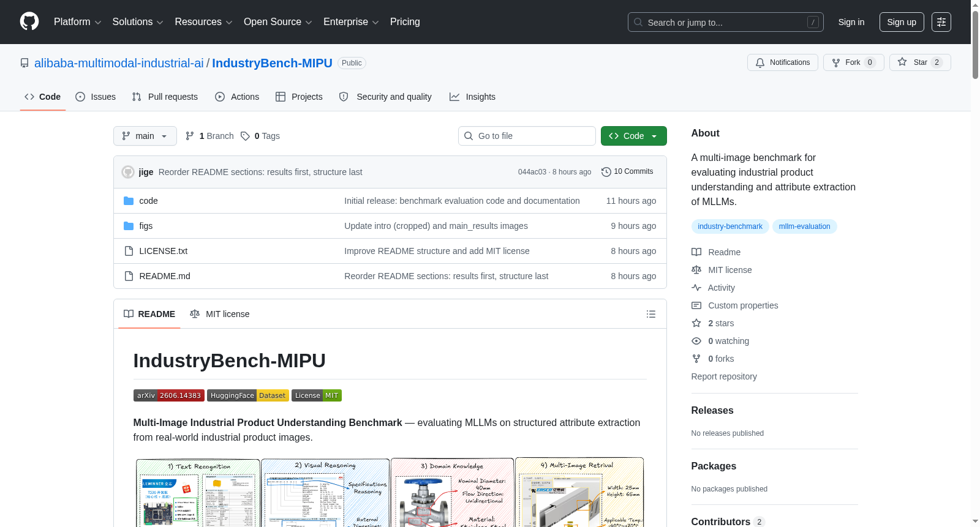Open the Releases heading link
Viewport: 980px width, 527px height.
(712, 410)
